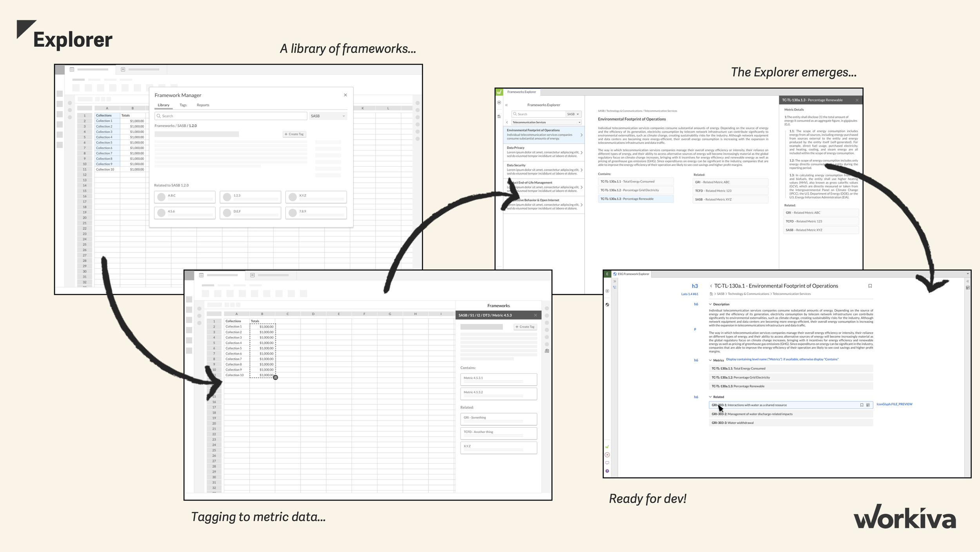Open SASB dropdown in Framework Manager
The height and width of the screenshot is (552, 980).
(x=328, y=116)
